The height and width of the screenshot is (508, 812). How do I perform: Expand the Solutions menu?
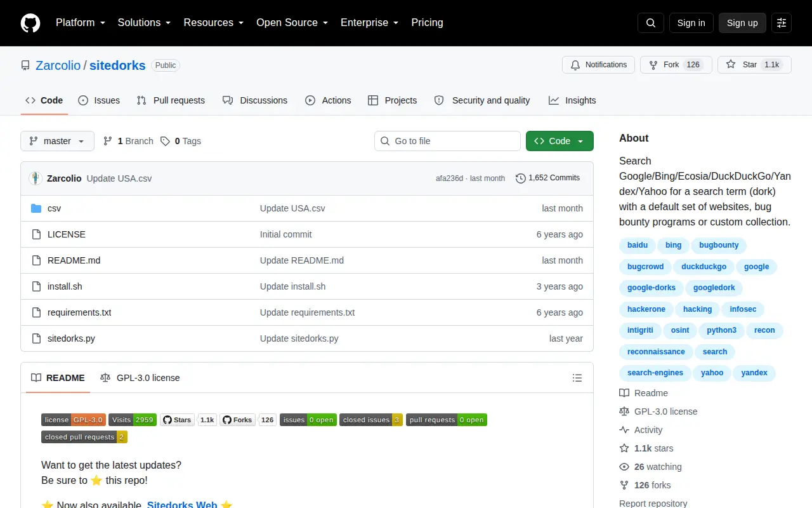(144, 23)
